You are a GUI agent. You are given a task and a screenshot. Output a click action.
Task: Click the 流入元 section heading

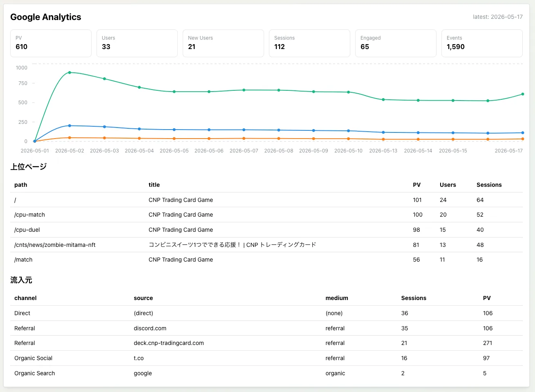tap(21, 280)
